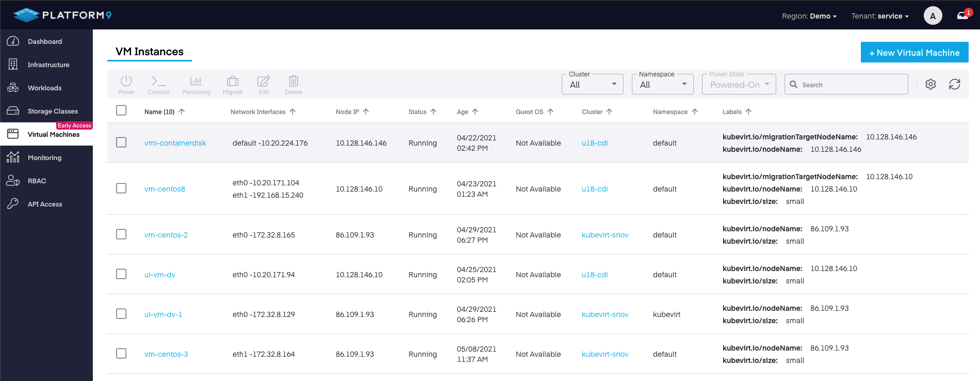The height and width of the screenshot is (381, 980).
Task: Open the table settings gear icon
Action: tap(930, 84)
